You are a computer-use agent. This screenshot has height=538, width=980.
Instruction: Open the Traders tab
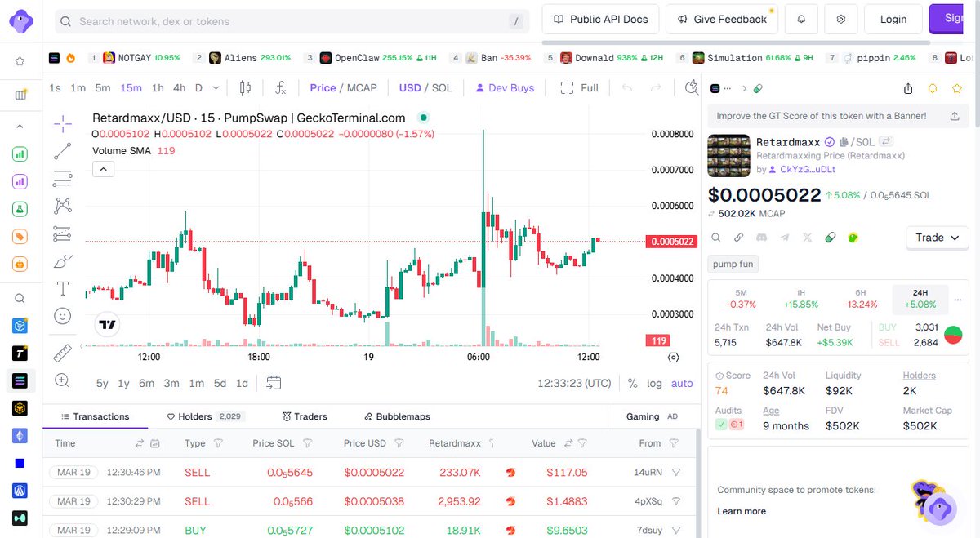(x=305, y=416)
